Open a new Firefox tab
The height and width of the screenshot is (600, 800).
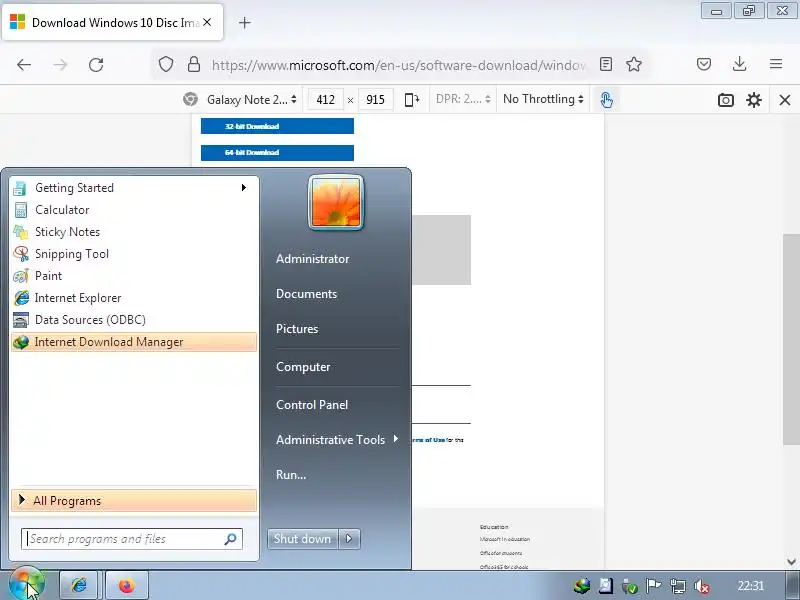[x=244, y=22]
